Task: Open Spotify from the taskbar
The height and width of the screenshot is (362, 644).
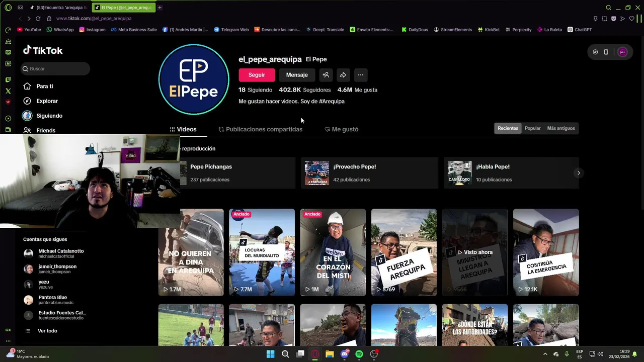Action: (359, 354)
